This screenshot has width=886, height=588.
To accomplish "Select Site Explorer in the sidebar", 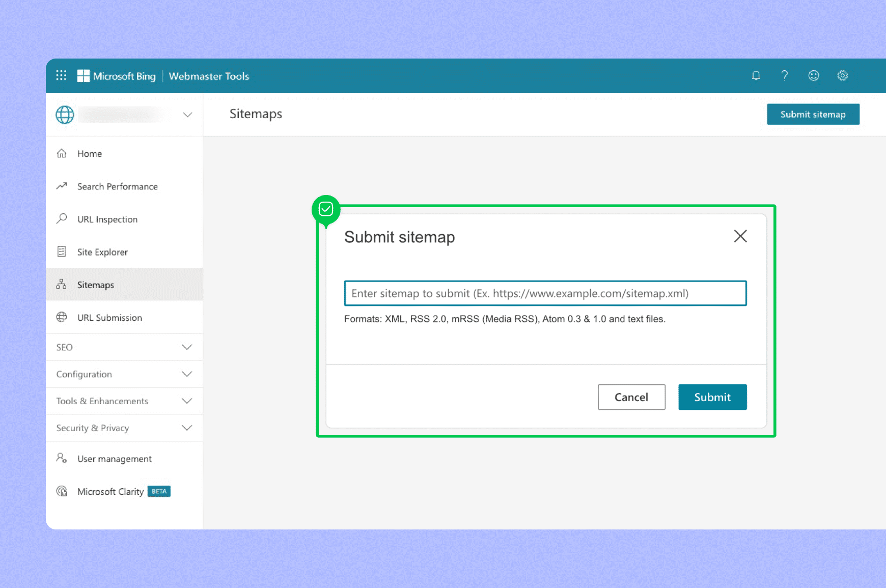I will coord(102,253).
